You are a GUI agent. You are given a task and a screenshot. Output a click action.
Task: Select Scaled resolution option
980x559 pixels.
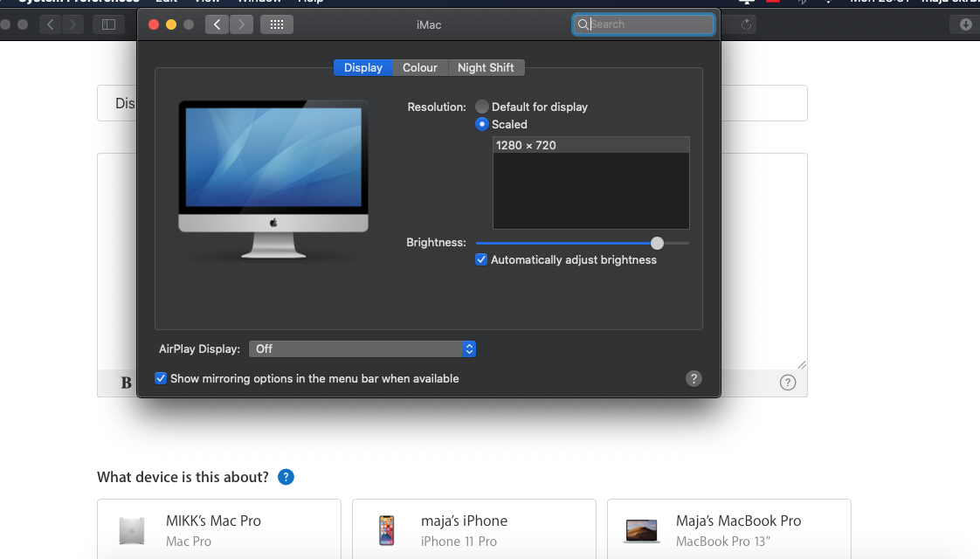[481, 124]
